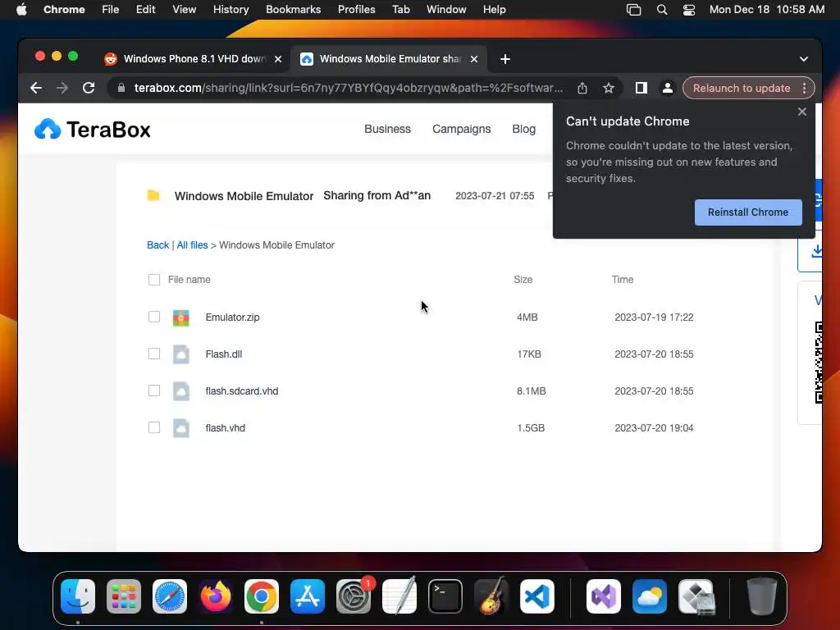Launch Safari from the Dock

coord(170,596)
